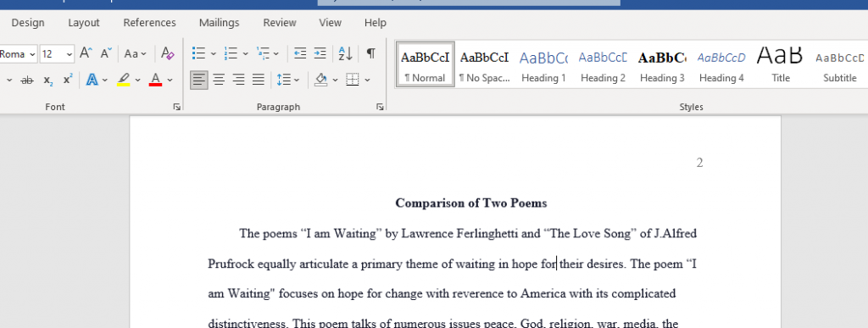Justify the paragraph text
Image resolution: width=868 pixels, height=328 pixels.
pyautogui.click(x=258, y=81)
